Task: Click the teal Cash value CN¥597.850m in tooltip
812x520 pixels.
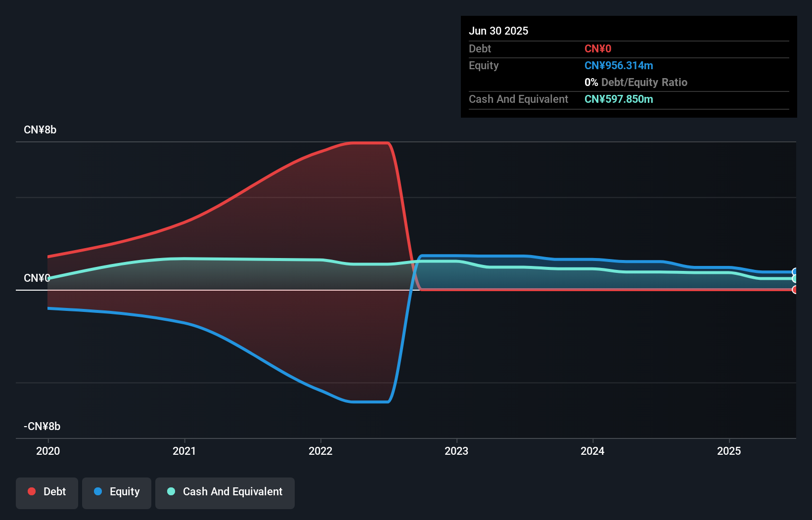Action: click(619, 99)
